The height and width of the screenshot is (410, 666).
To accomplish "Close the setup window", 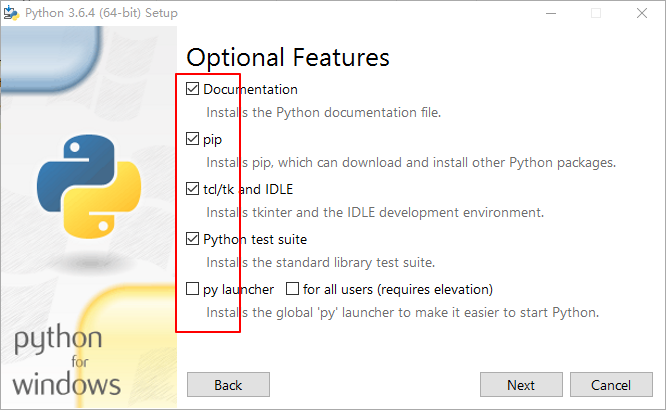I will point(642,13).
